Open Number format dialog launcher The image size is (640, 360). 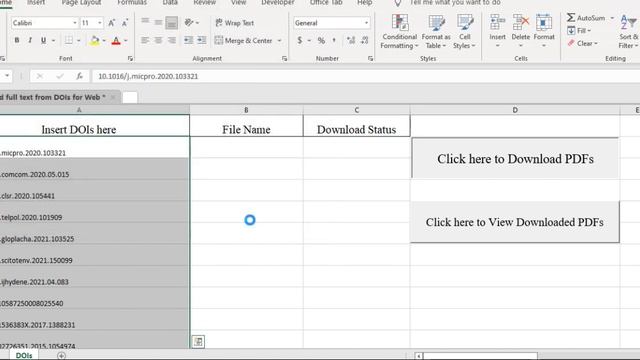[x=370, y=59]
